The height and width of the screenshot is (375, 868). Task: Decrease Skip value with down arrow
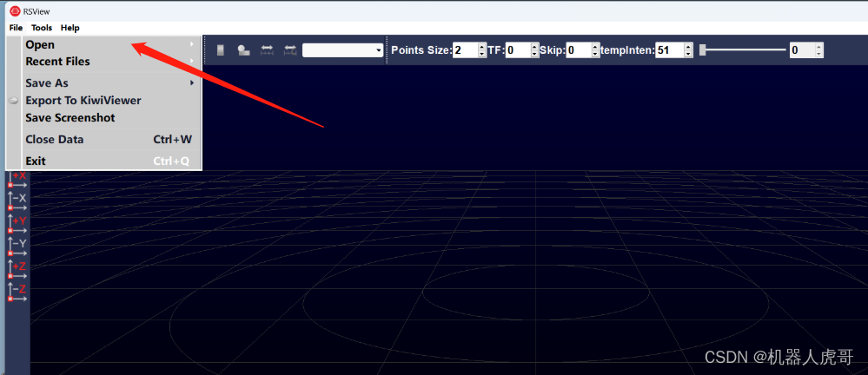[596, 54]
